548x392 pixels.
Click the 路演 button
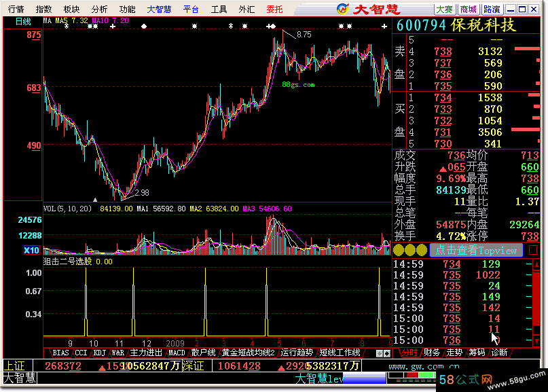[492, 9]
